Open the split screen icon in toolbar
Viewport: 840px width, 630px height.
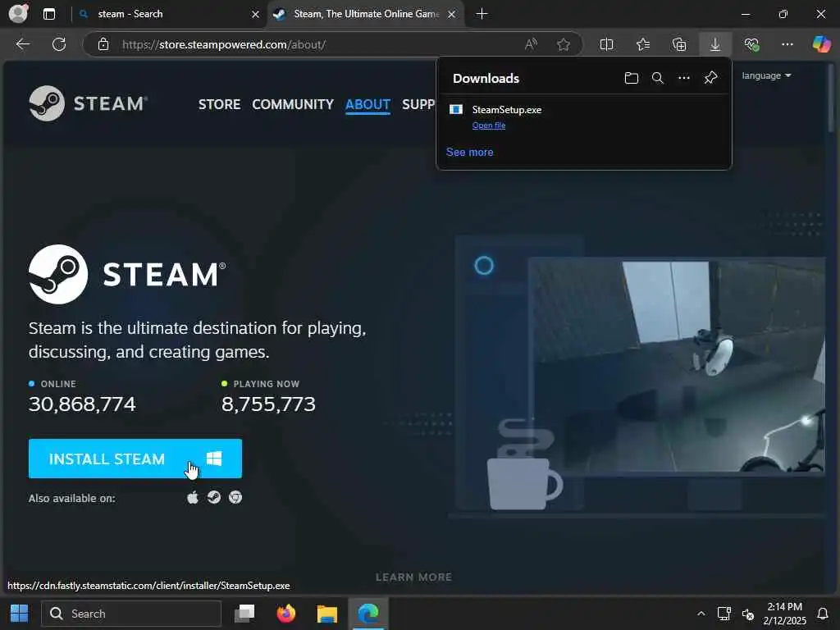(x=606, y=44)
